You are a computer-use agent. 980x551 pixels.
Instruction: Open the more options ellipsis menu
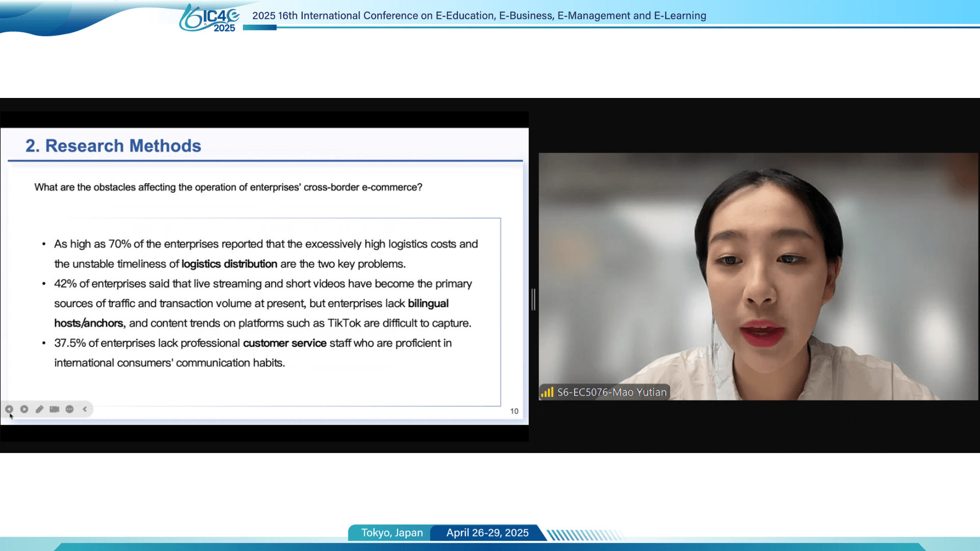point(70,409)
